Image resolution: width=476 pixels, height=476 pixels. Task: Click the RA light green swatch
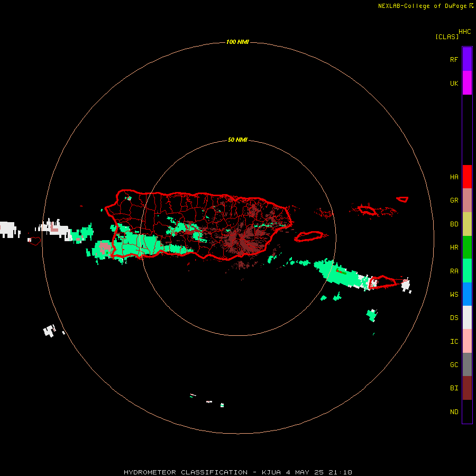pyautogui.click(x=467, y=271)
